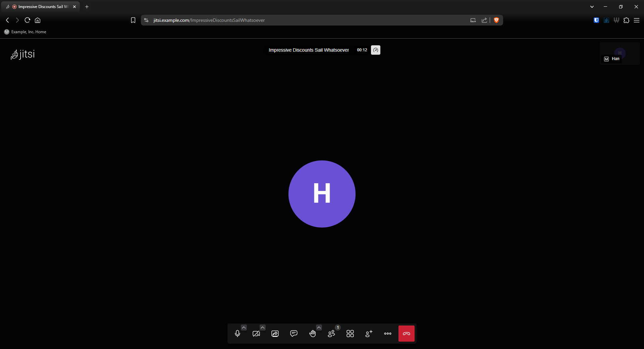Raise your hand in the meeting
This screenshot has height=349, width=644.
pyautogui.click(x=313, y=334)
